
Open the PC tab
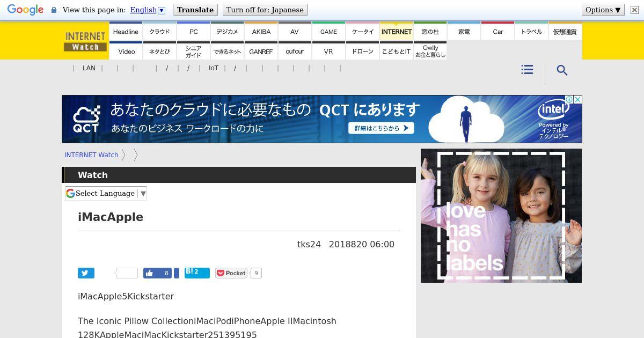pos(193,31)
